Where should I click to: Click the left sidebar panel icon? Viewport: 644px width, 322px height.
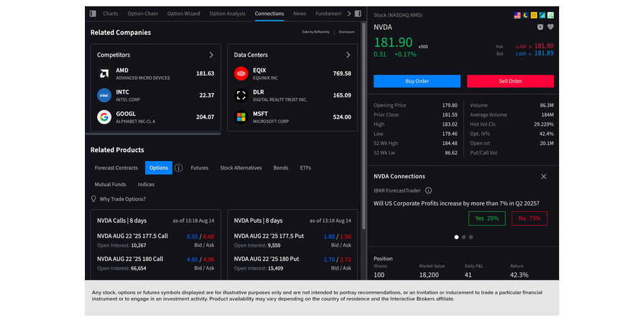coord(93,13)
